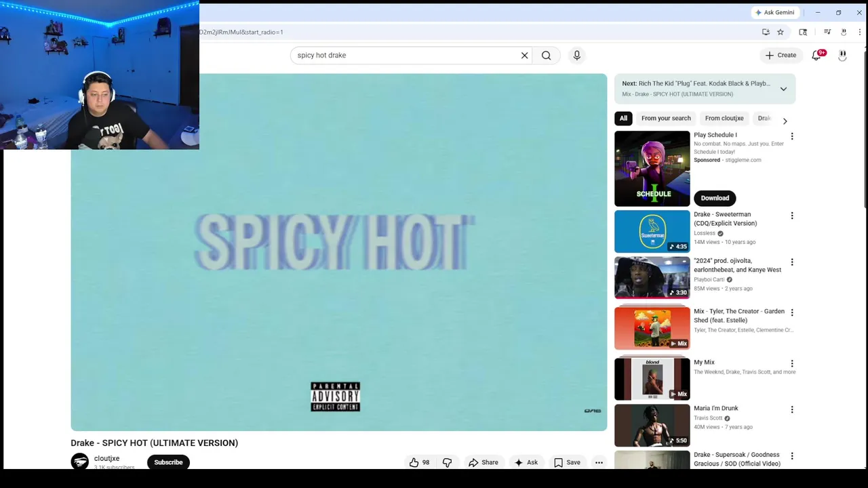Image resolution: width=868 pixels, height=488 pixels.
Task: Start voice search with microphone icon
Action: [x=577, y=56]
